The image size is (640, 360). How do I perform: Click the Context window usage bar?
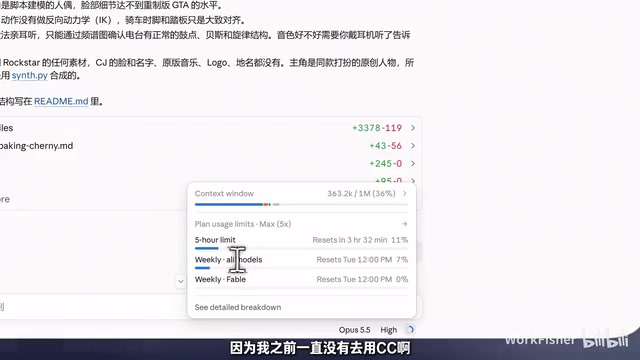pyautogui.click(x=301, y=204)
